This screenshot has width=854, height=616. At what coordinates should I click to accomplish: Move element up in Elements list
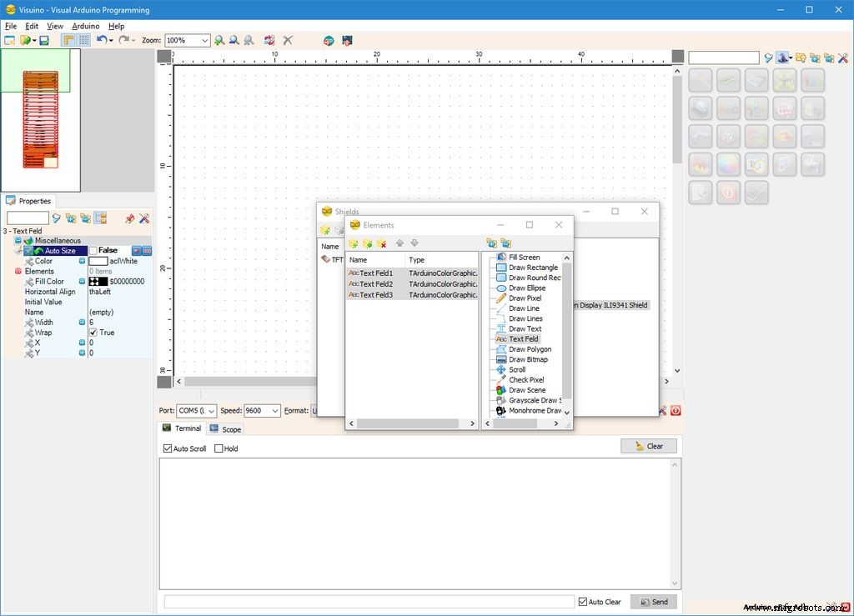pyautogui.click(x=399, y=243)
